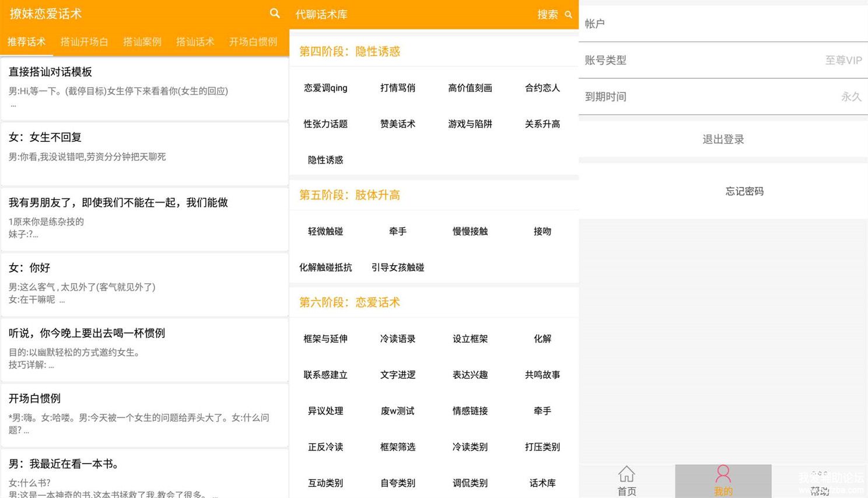Select the 引导女孩触碰 category
Image resolution: width=868 pixels, height=498 pixels.
[398, 267]
